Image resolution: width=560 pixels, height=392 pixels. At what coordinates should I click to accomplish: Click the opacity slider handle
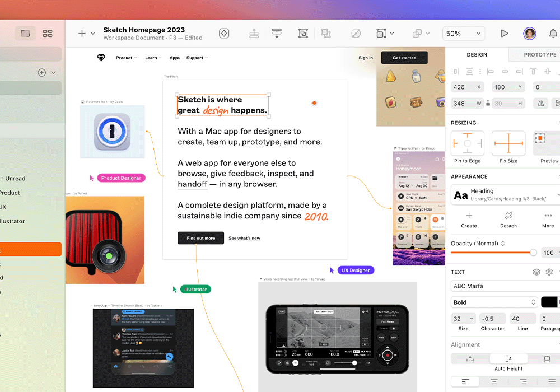(533, 253)
